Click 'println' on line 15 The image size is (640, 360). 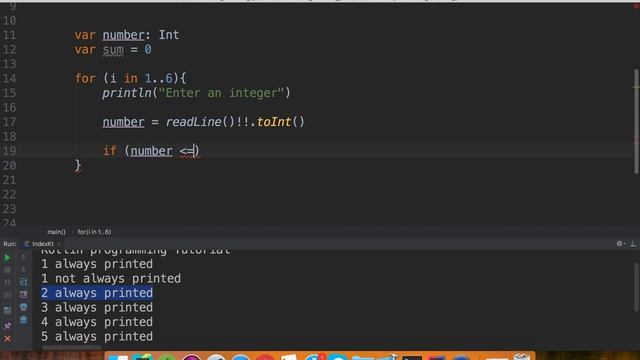127,93
